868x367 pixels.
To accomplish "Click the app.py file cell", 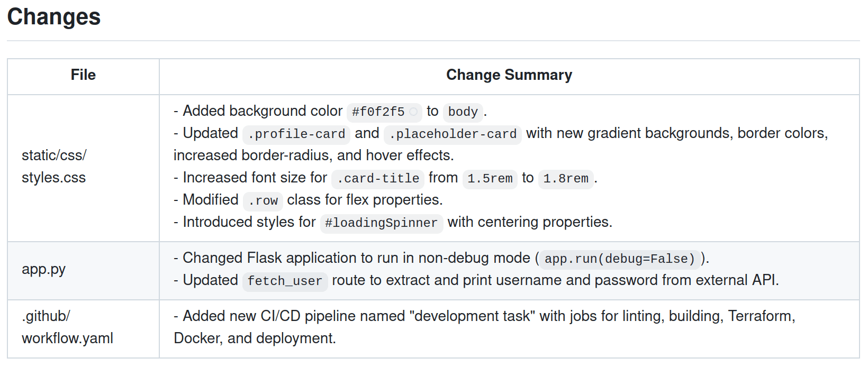I will coord(43,269).
